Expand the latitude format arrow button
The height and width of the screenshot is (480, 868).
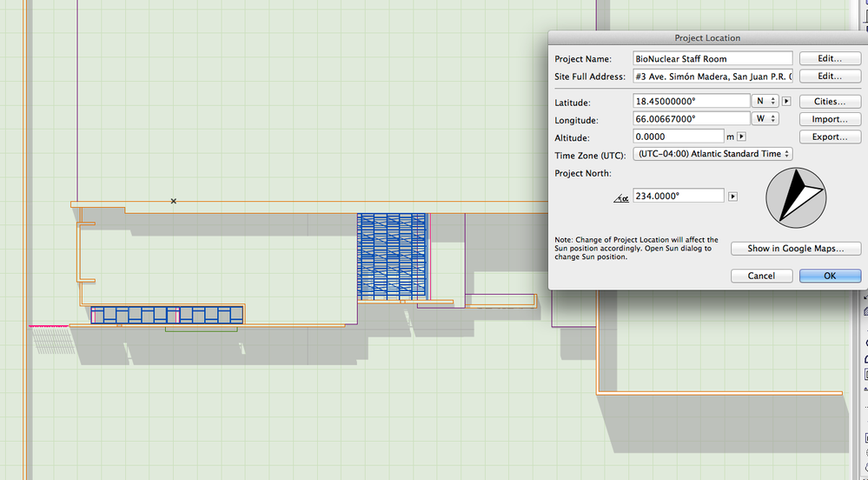click(786, 102)
